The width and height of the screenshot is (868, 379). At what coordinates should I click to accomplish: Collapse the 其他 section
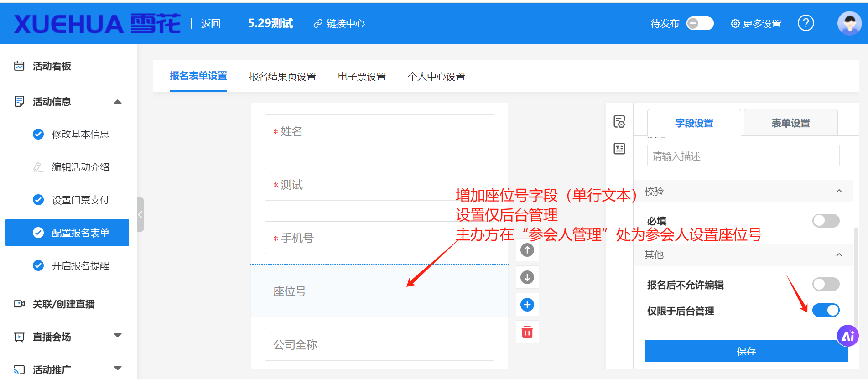tap(839, 255)
